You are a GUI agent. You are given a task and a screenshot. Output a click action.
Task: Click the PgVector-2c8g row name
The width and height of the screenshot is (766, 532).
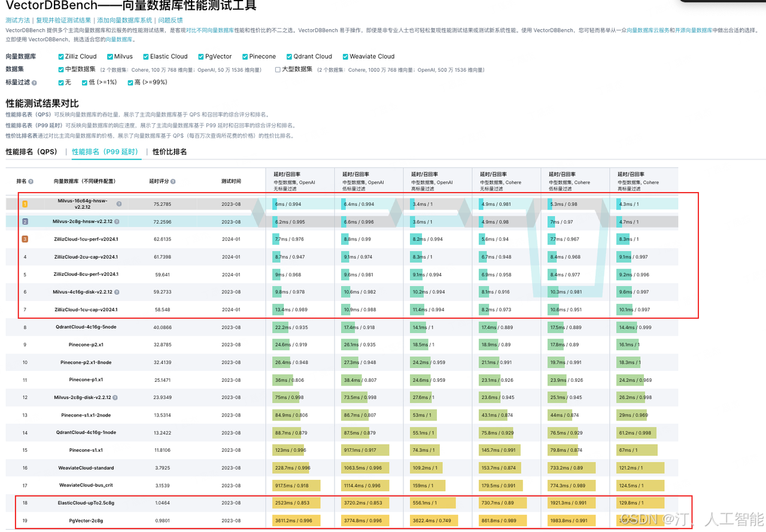coord(86,521)
